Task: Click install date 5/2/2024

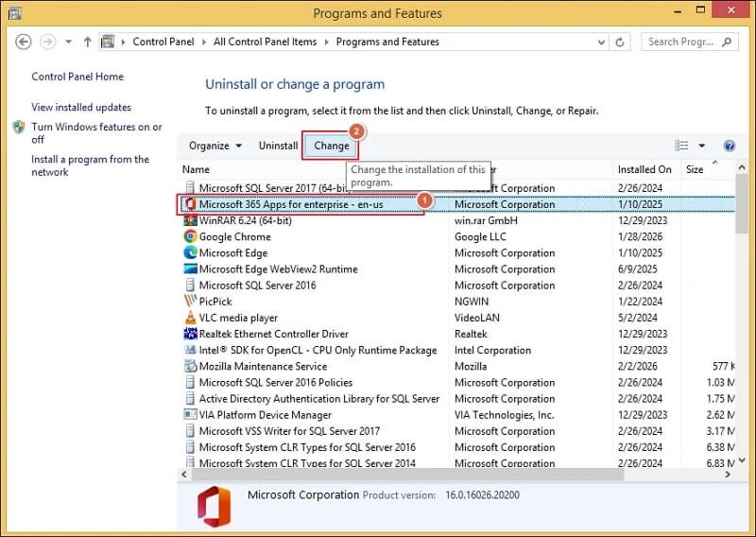Action: [x=637, y=318]
